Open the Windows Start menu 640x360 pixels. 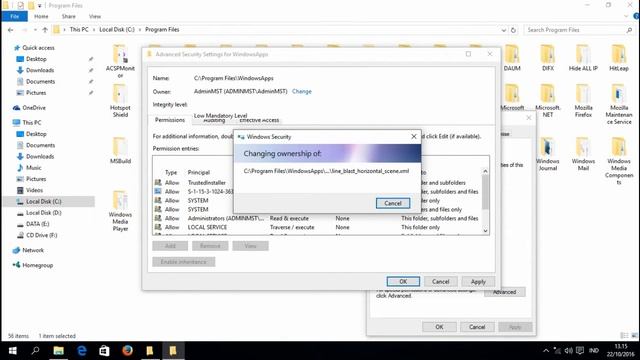13,351
